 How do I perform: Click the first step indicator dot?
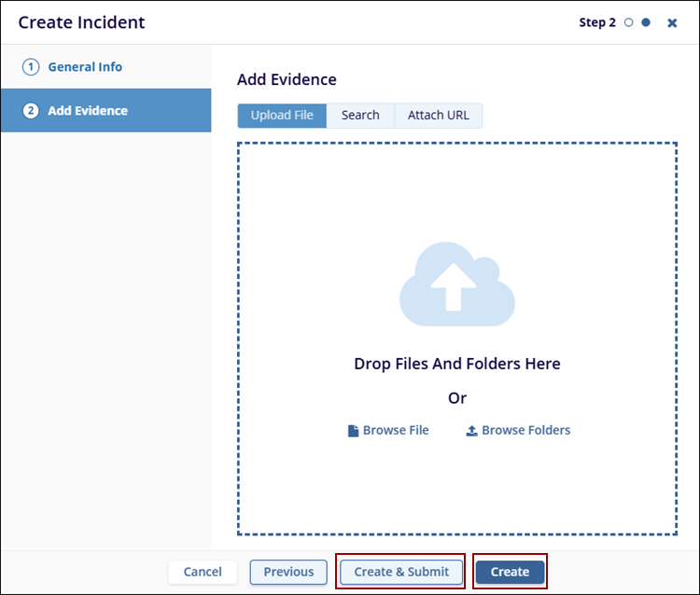[629, 22]
